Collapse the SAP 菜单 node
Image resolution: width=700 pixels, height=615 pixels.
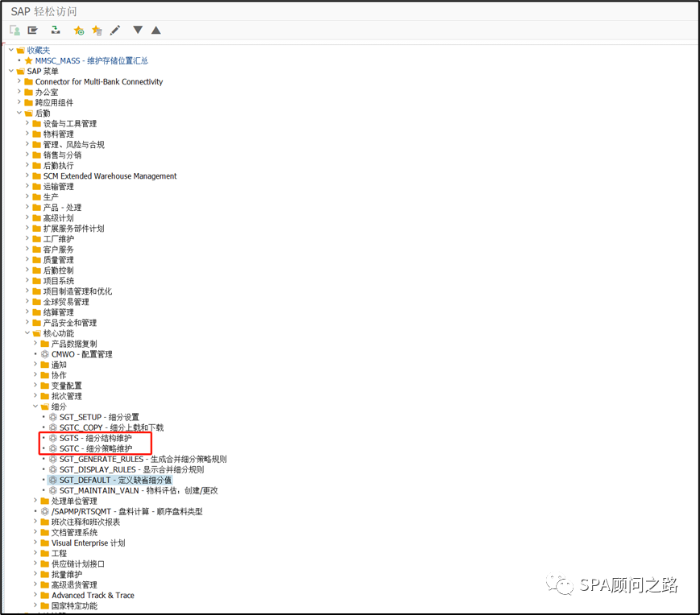(11, 71)
